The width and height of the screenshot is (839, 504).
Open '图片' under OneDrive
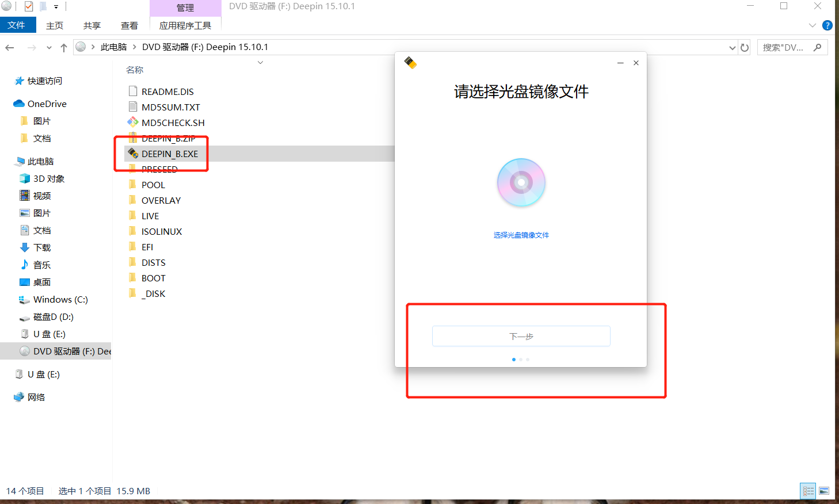click(x=42, y=121)
